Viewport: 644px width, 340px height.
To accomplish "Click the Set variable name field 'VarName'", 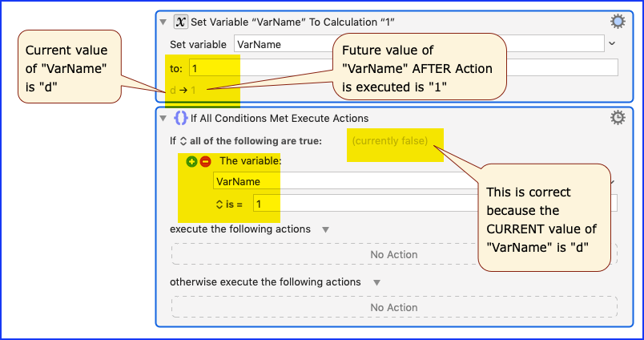I will pos(419,43).
